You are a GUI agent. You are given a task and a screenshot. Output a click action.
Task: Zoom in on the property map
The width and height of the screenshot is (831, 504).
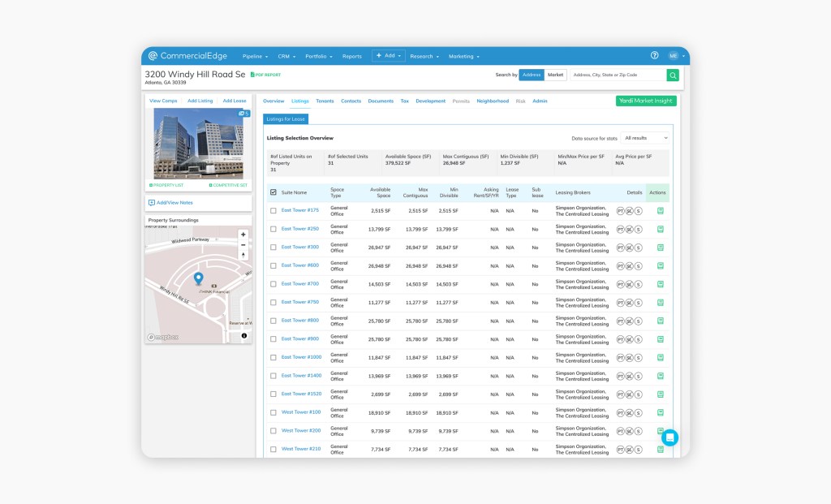click(243, 235)
